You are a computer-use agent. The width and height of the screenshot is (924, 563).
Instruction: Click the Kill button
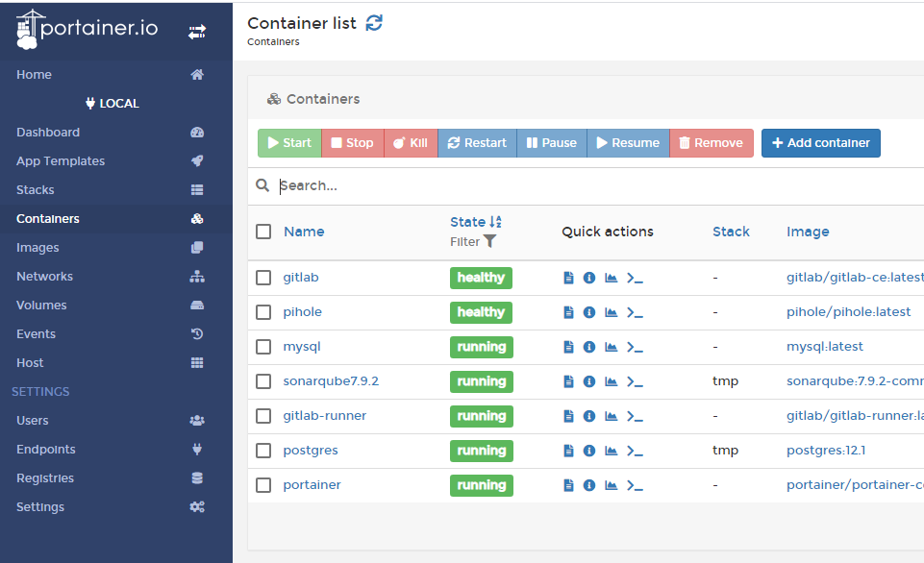click(411, 143)
